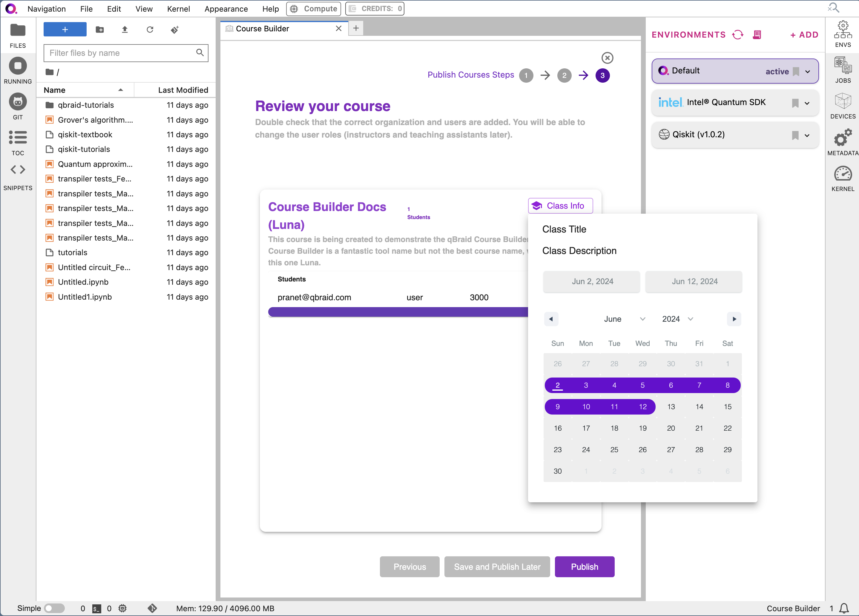Refresh the environments list
Image resolution: width=859 pixels, height=616 pixels.
[x=737, y=35]
